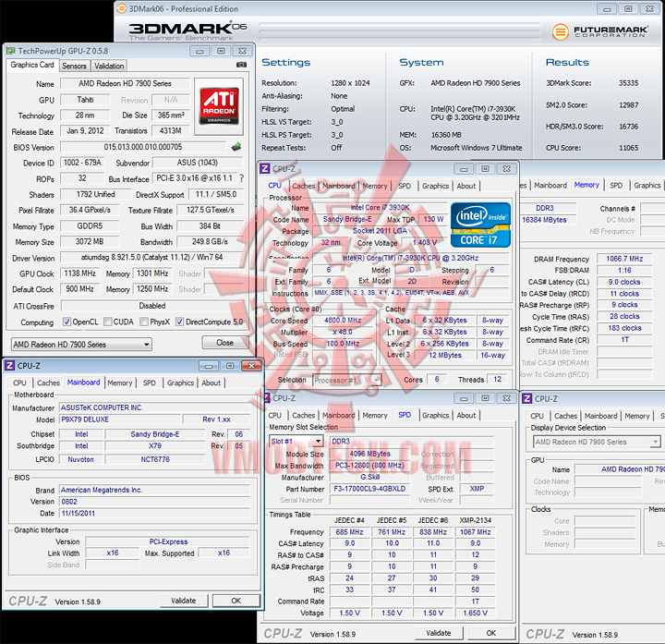
Task: Click the Level 3 cache 12 MBytes value
Action: tap(445, 355)
